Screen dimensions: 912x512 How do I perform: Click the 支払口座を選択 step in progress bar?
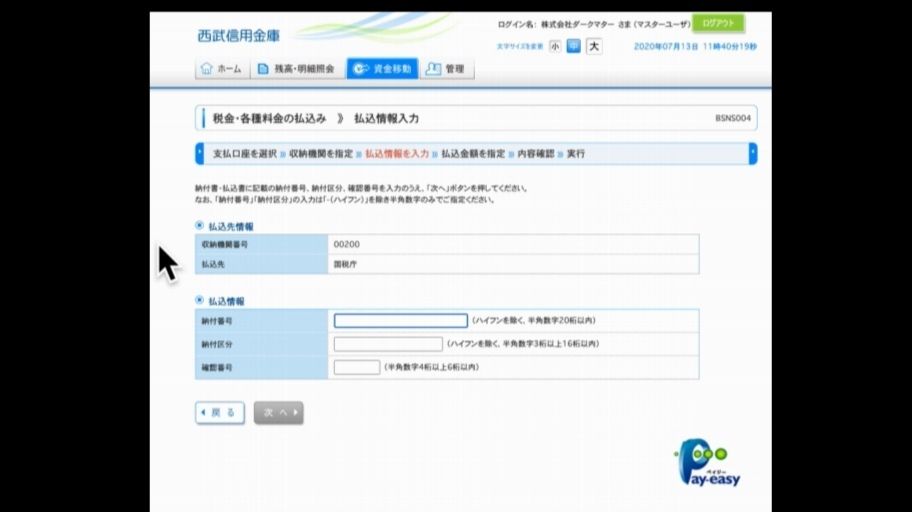click(x=244, y=154)
